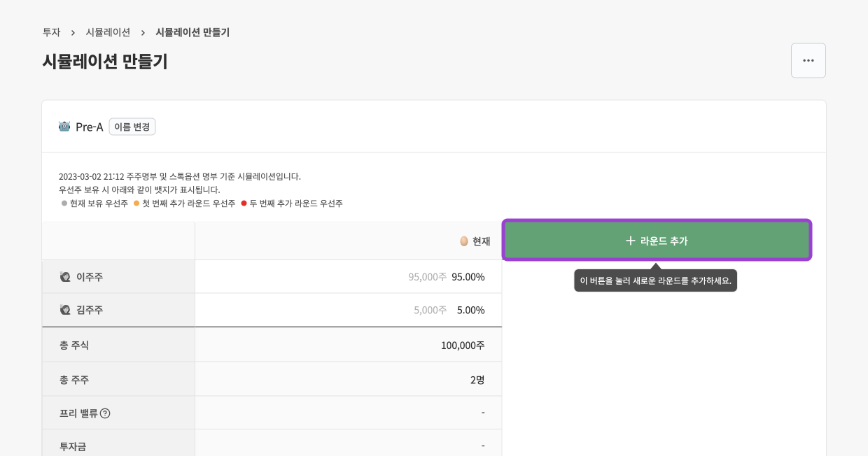This screenshot has height=456, width=868.
Task: Click the shareholder icon next to 김주주
Action: pos(65,310)
